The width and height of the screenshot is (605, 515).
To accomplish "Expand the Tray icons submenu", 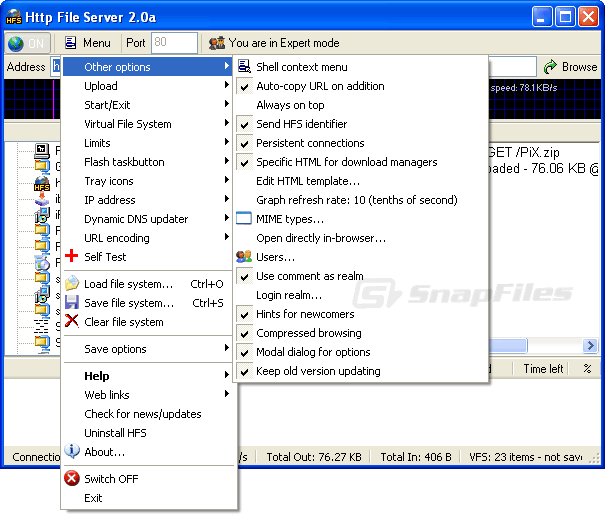I will click(x=147, y=181).
